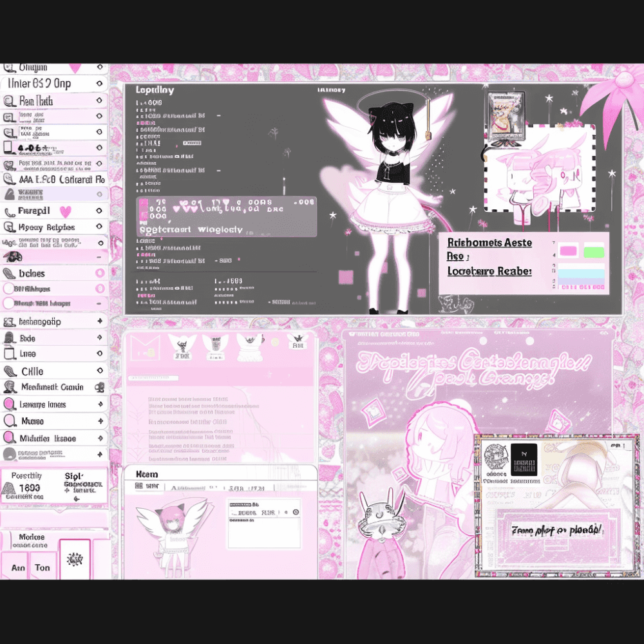
Task: Click the icon beside the Farepdl heart row
Action: tap(10, 212)
